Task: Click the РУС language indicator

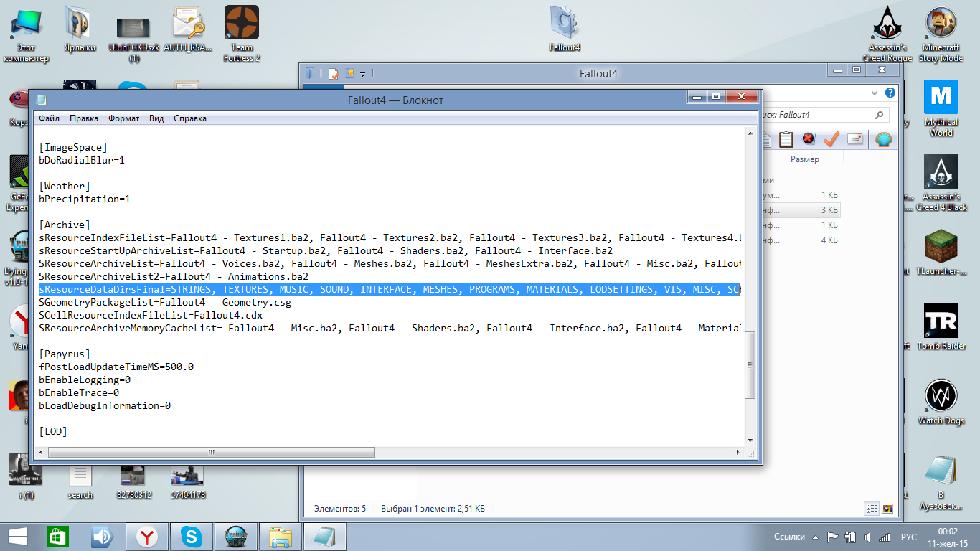Action: click(x=908, y=537)
